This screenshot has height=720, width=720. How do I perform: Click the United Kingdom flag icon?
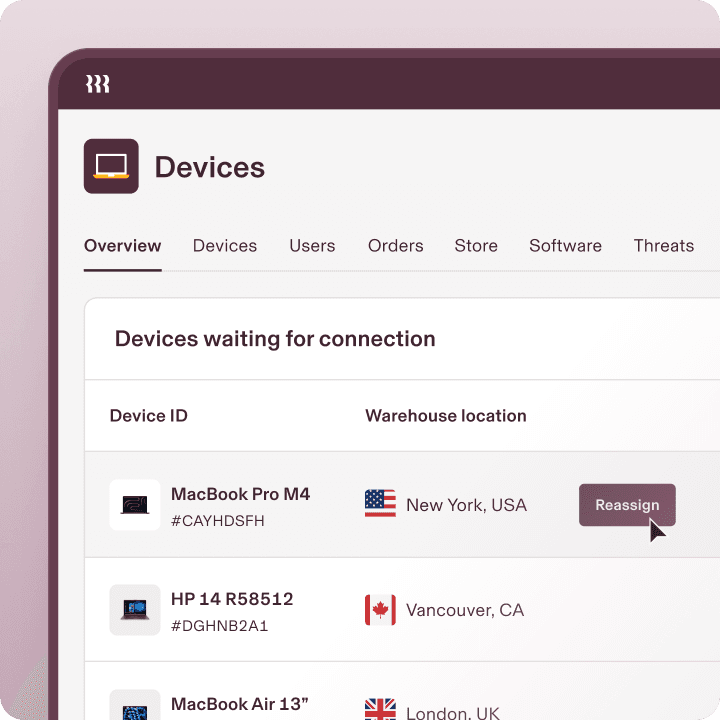pos(380,710)
